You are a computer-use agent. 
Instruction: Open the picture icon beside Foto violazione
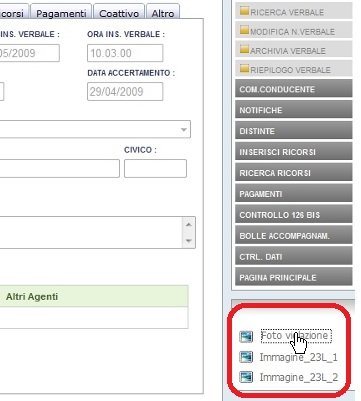(246, 336)
